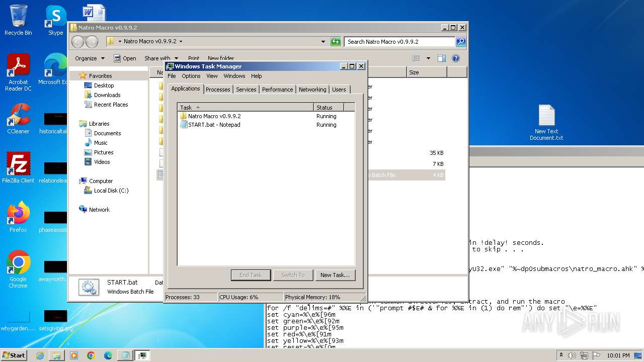Open Windows Media Player taskbar icon

click(74, 355)
